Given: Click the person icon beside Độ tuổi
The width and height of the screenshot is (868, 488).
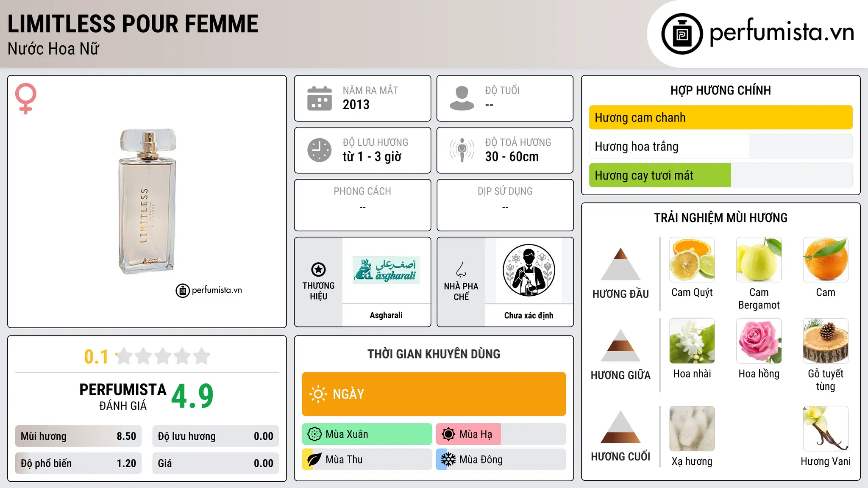Looking at the screenshot, I should click(462, 98).
